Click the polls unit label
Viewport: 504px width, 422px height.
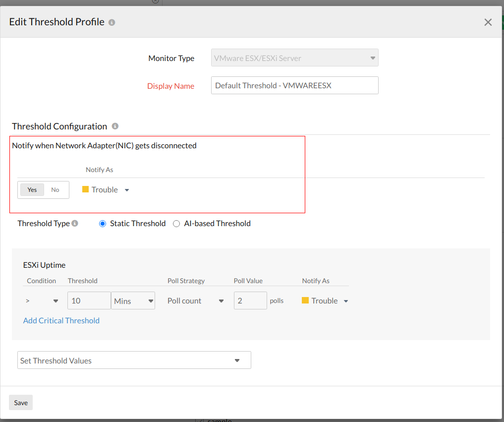click(277, 301)
